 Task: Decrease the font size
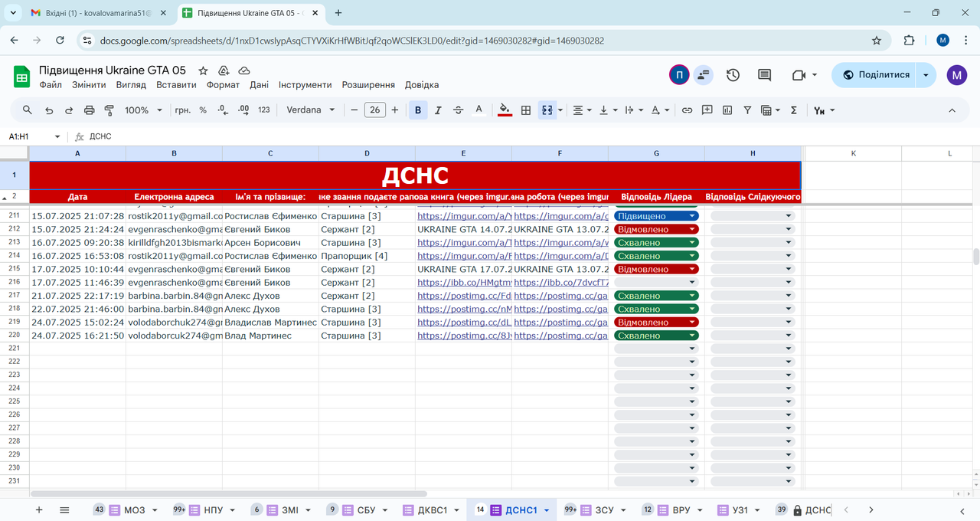[354, 110]
